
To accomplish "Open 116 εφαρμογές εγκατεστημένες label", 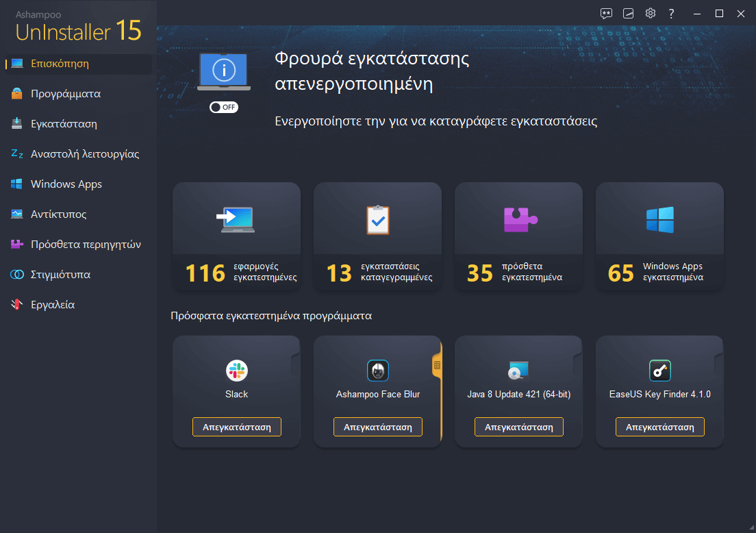I will point(241,272).
